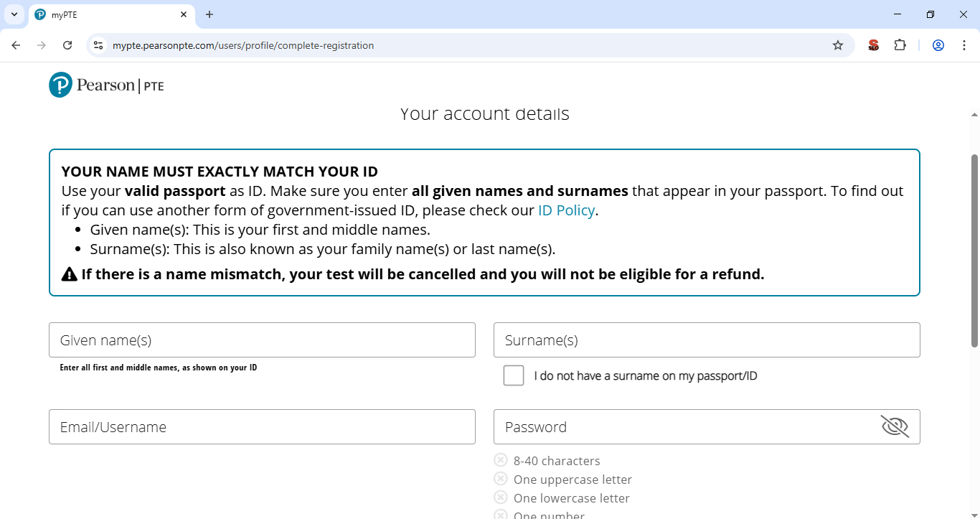Click the Given name(s) input field

pyautogui.click(x=262, y=340)
